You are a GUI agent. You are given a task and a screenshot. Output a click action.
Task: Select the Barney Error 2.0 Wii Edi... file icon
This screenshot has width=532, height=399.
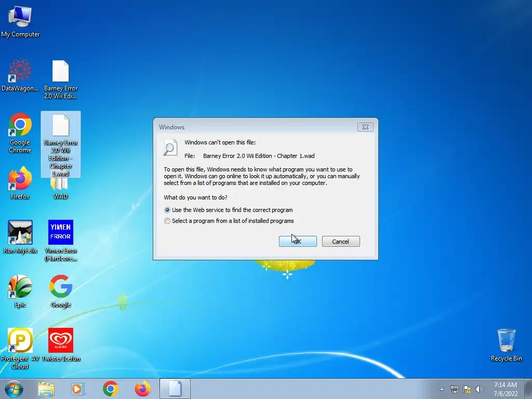tap(61, 79)
